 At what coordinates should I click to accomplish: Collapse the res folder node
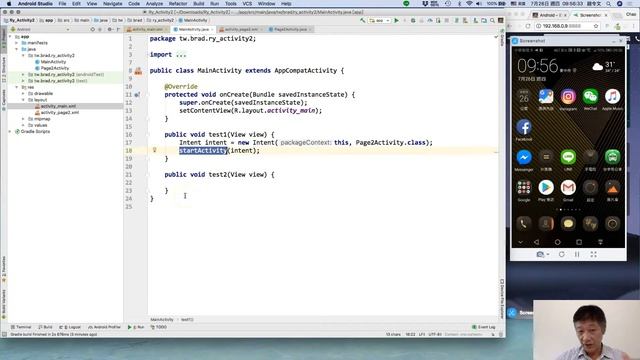(x=17, y=87)
